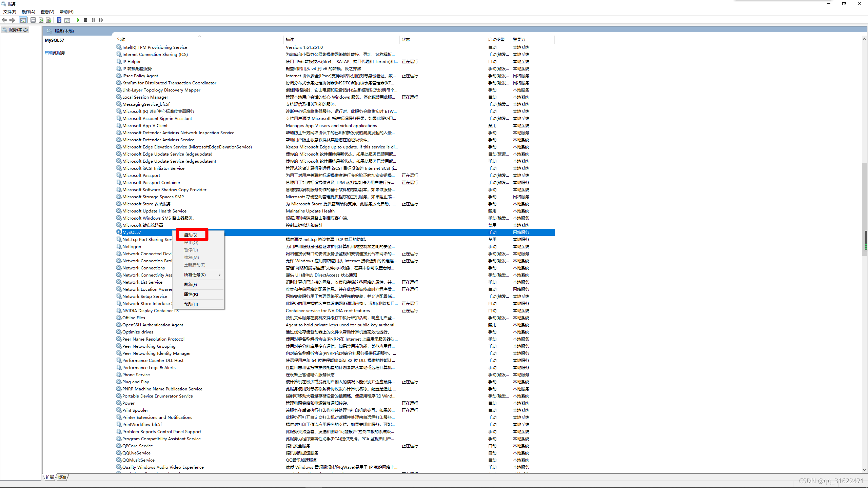Click the Refresh toolbar icon
The width and height of the screenshot is (868, 488).
click(x=41, y=20)
